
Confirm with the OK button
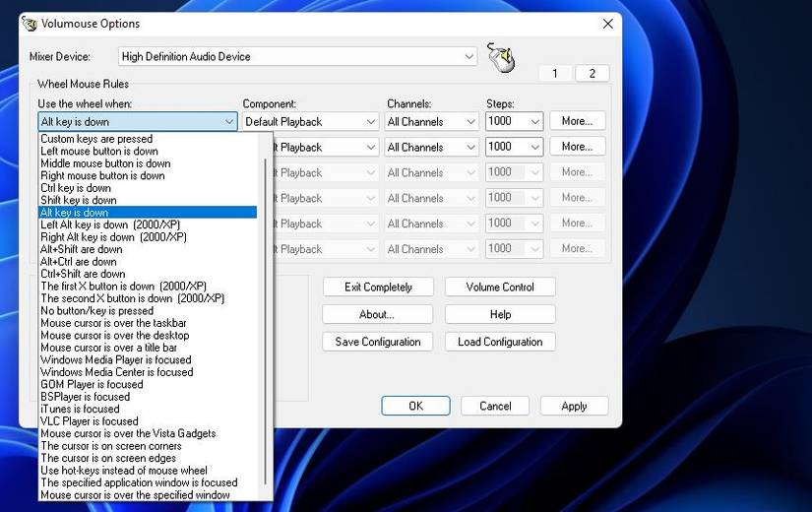click(415, 406)
